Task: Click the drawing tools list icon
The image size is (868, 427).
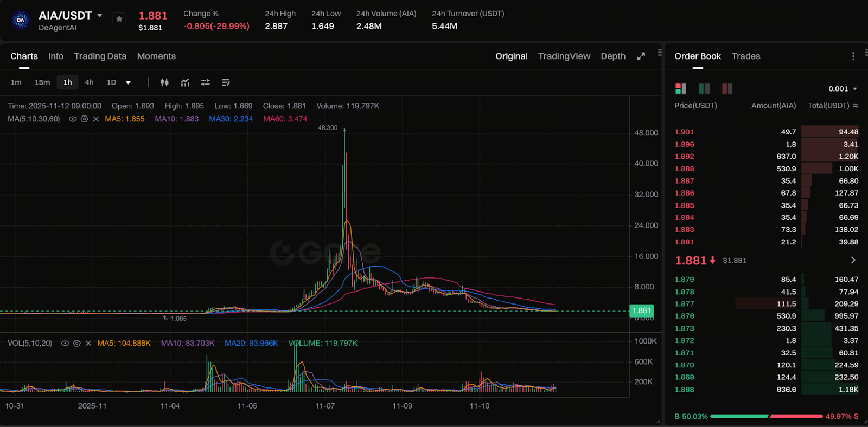Action: point(226,82)
